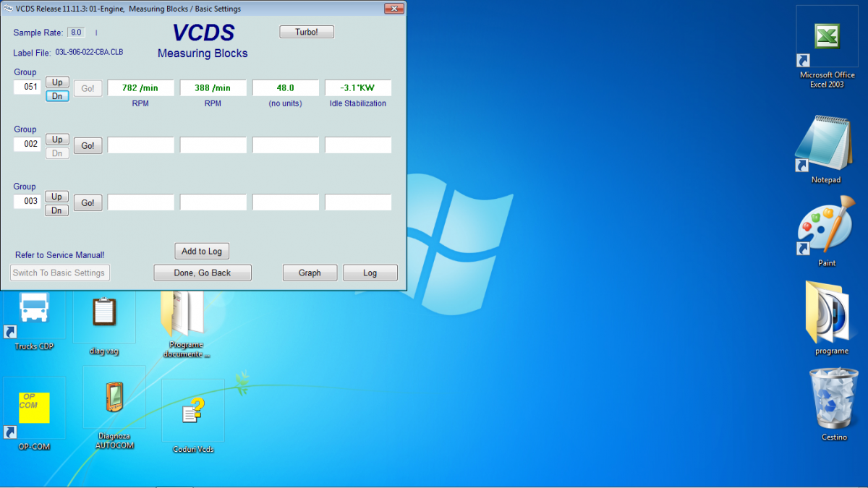Viewport: 868px width, 488px height.
Task: Select the group 002 number field
Action: point(28,144)
